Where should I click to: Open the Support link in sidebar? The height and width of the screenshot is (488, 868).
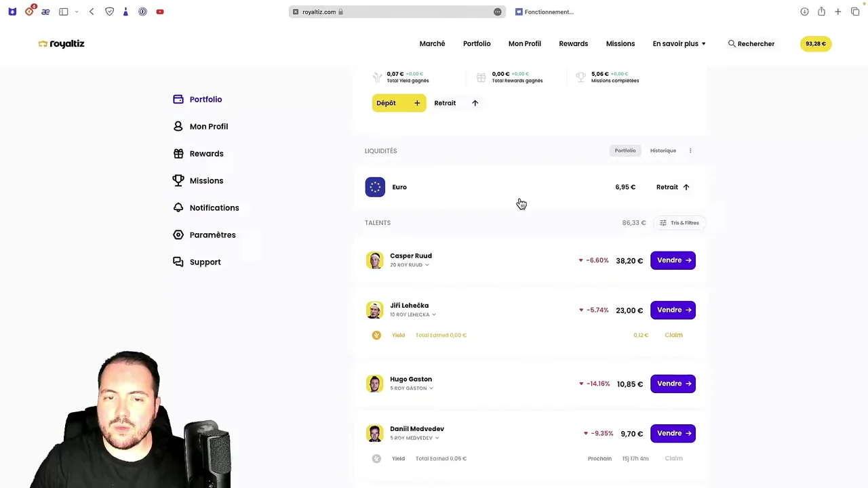click(205, 262)
